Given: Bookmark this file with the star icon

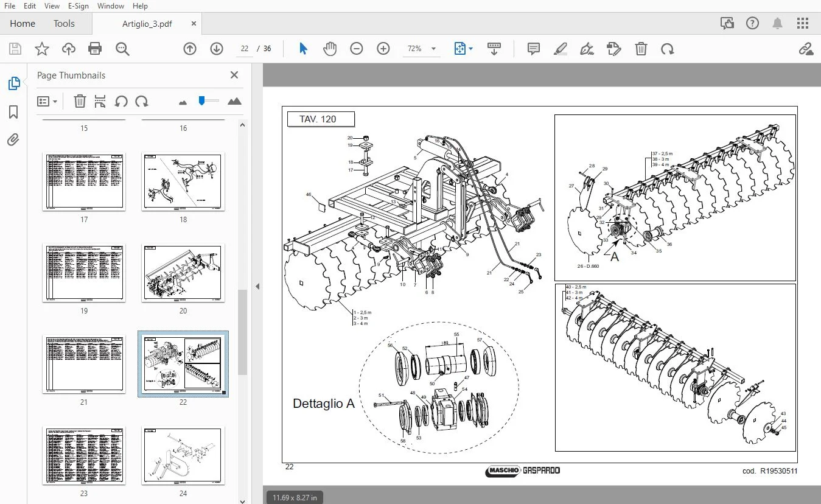Looking at the screenshot, I should (42, 49).
